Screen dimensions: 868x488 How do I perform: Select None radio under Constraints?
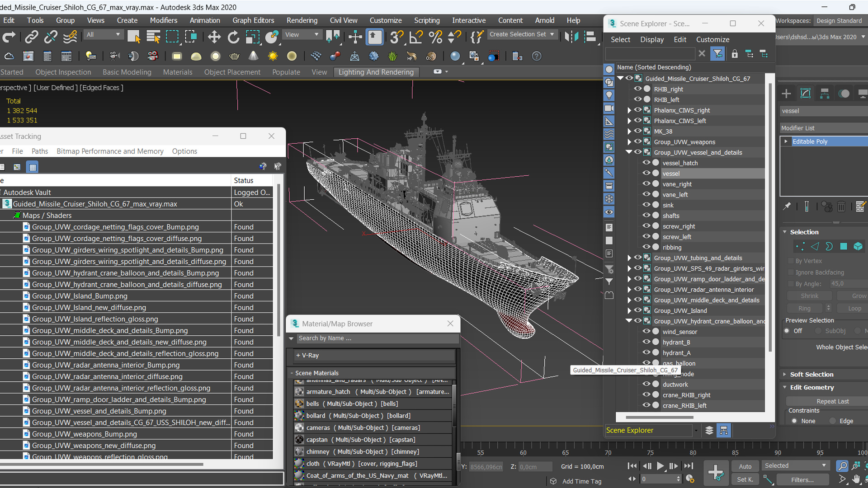click(794, 421)
